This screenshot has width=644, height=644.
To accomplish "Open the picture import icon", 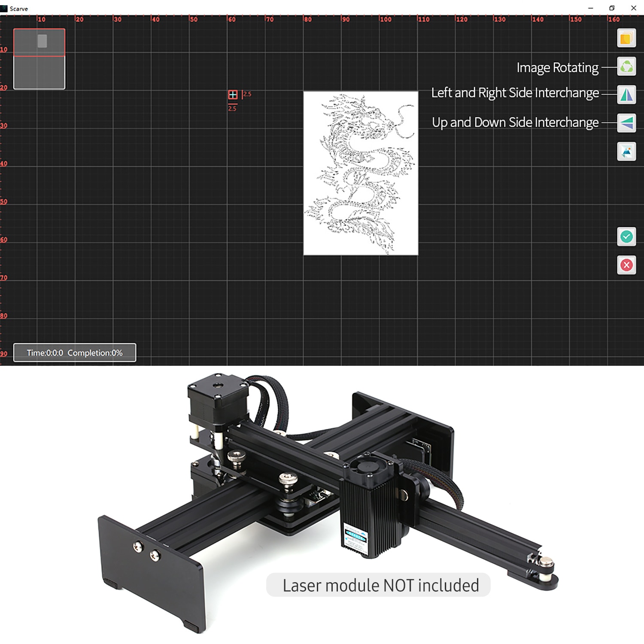I will click(626, 152).
